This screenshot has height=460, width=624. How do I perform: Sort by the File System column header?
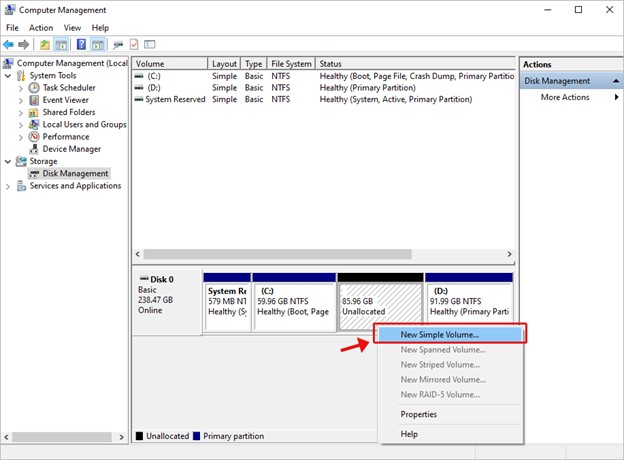291,64
